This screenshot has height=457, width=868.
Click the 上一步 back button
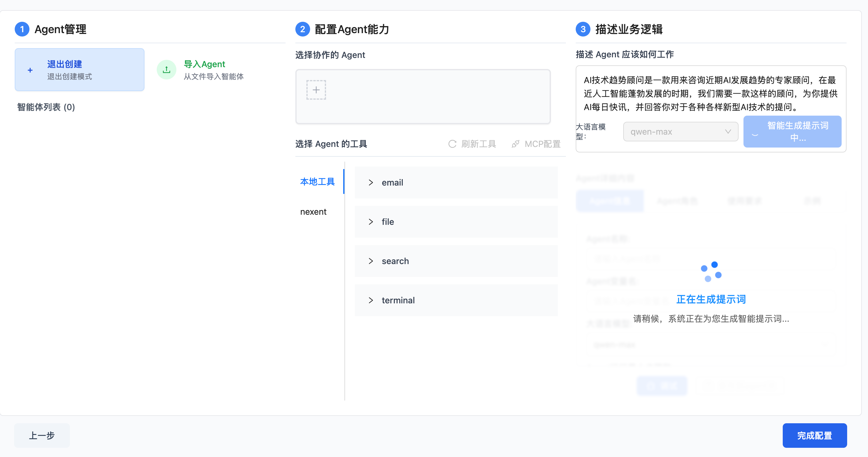[42, 436]
